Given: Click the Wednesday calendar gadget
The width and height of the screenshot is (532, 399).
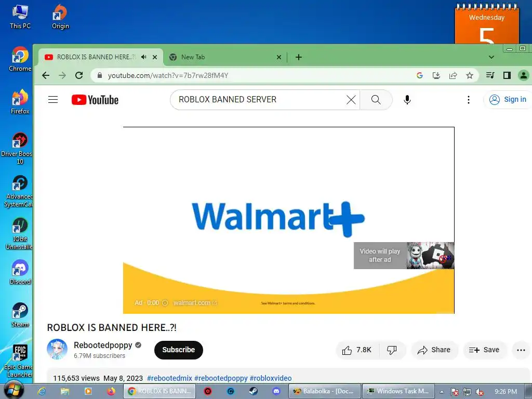Looking at the screenshot, I should [x=487, y=24].
